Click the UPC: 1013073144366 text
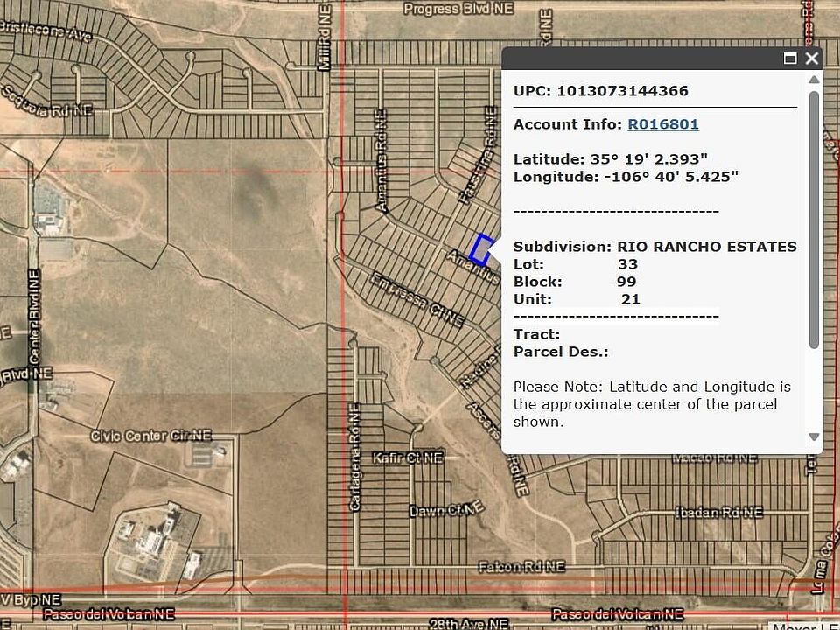The width and height of the screenshot is (840, 630). click(x=600, y=90)
